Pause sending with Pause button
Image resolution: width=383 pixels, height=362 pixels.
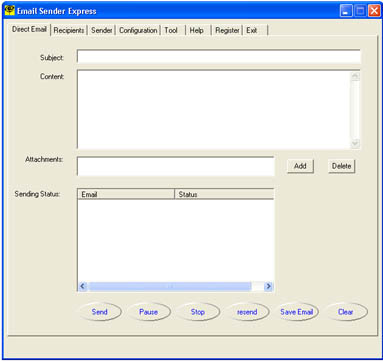click(149, 312)
